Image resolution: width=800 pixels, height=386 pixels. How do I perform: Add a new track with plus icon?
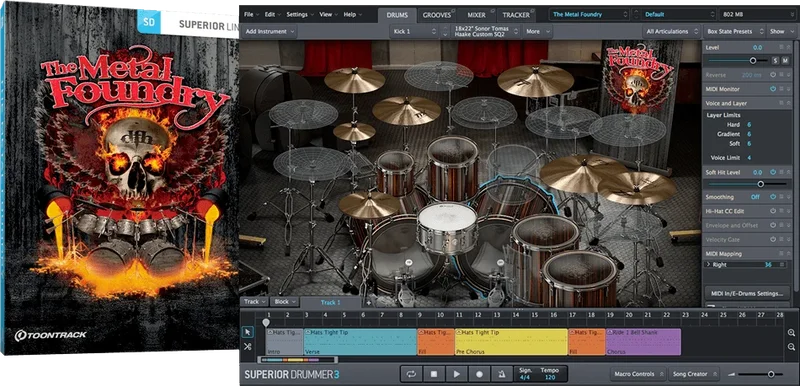[369, 303]
